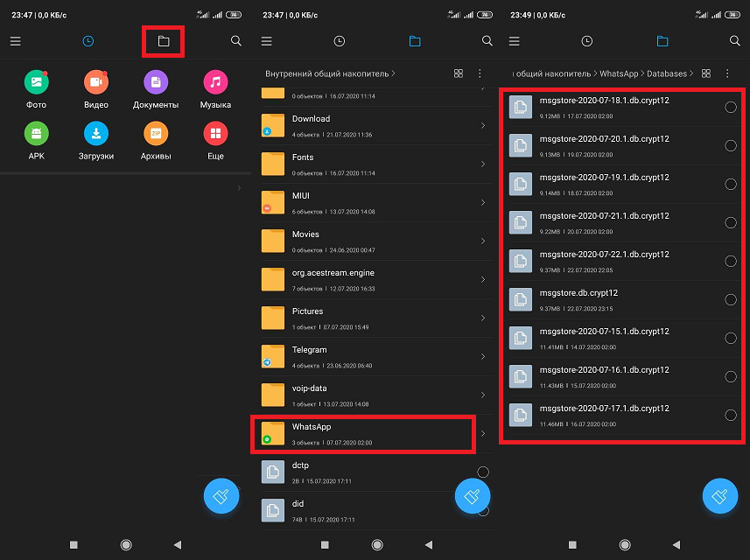Open the Архивы category
This screenshot has width=750, height=560.
point(156,134)
